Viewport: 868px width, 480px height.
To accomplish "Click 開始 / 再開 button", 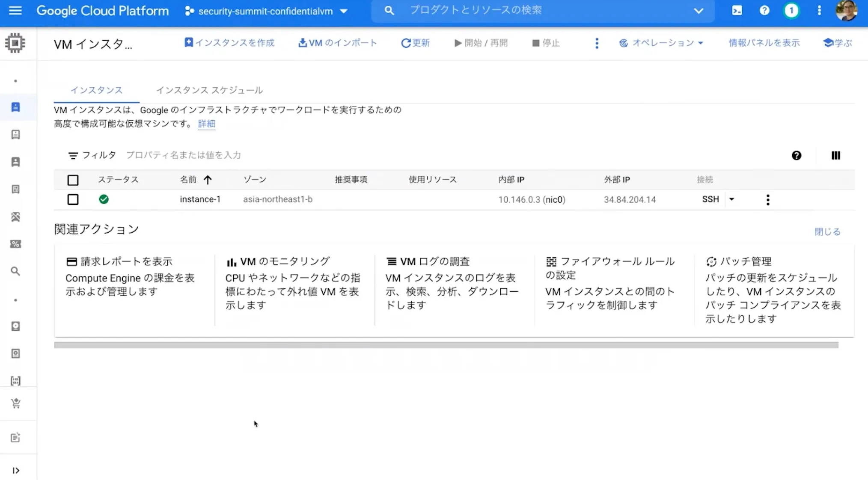I will coord(481,43).
